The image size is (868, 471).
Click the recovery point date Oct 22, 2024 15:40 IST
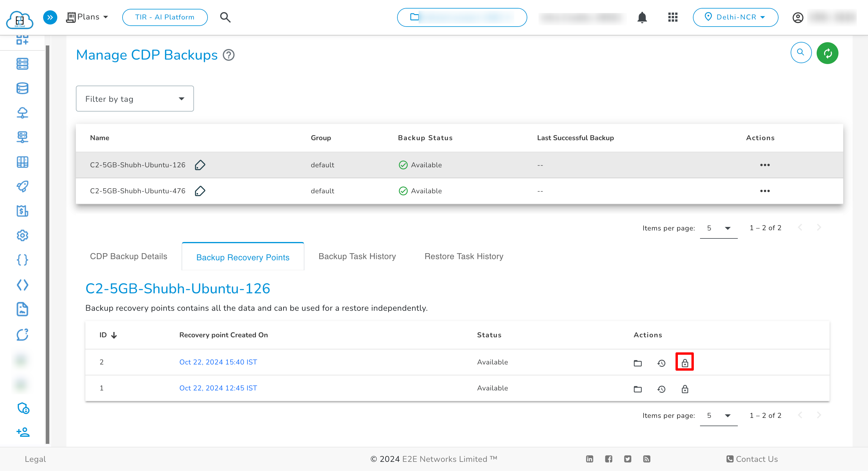coord(218,362)
